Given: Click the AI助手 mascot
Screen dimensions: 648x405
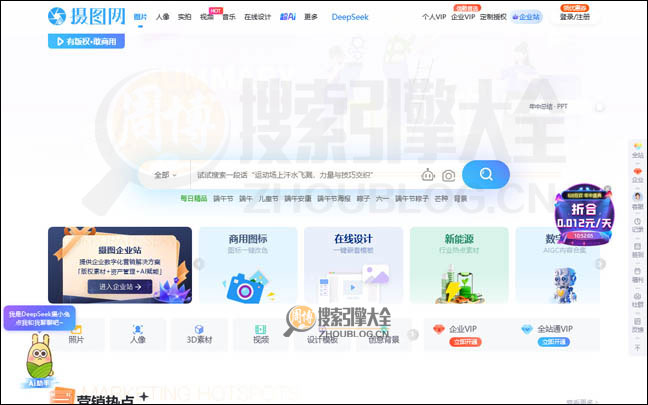Looking at the screenshot, I should tap(39, 362).
